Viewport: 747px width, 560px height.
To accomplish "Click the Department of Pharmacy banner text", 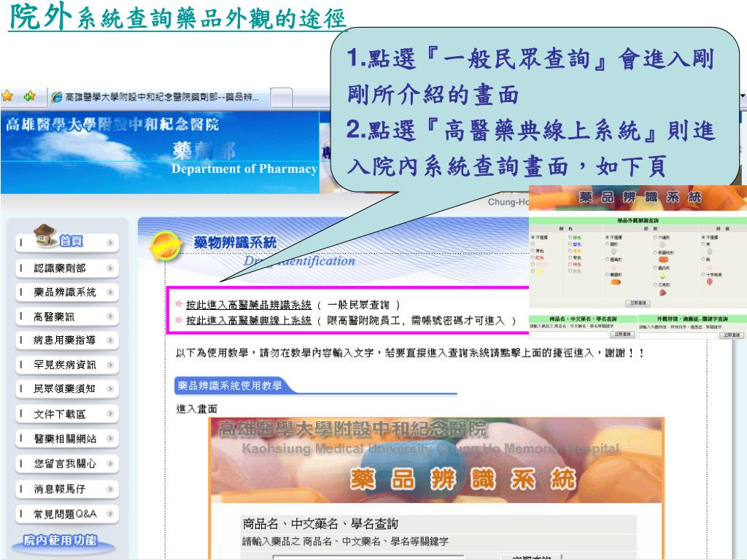I will point(244,169).
